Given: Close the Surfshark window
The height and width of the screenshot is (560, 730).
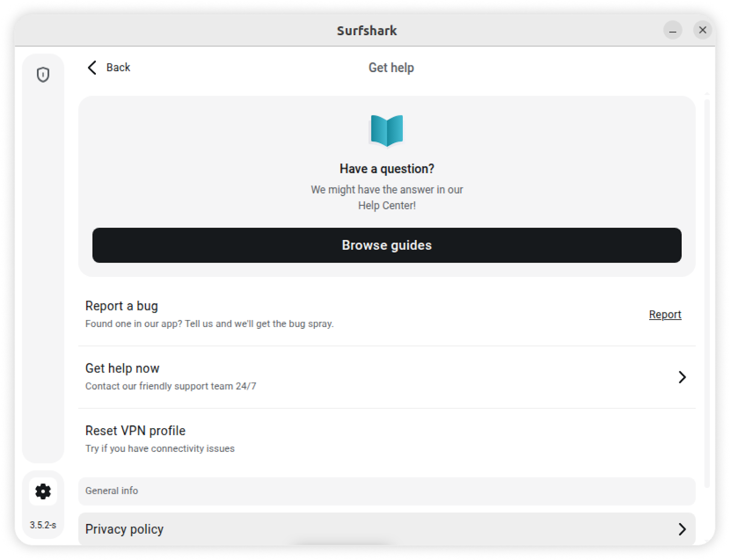Looking at the screenshot, I should [x=703, y=30].
